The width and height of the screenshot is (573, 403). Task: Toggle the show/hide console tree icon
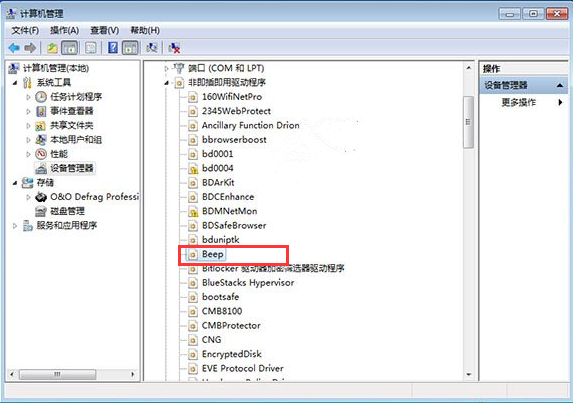coord(70,48)
